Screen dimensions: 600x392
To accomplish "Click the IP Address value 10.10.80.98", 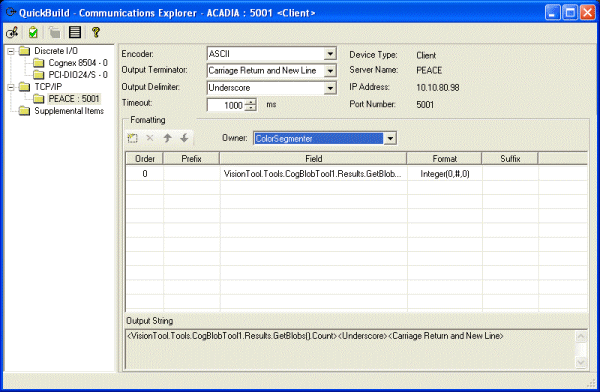I will coord(438,88).
